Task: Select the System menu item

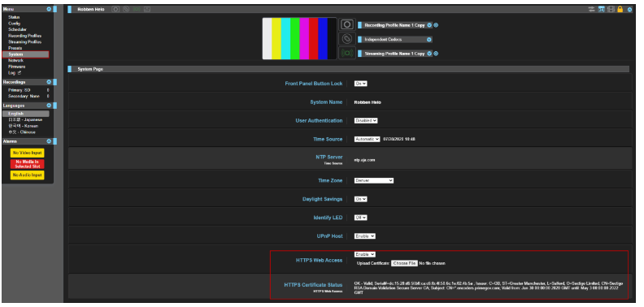Action: point(25,54)
